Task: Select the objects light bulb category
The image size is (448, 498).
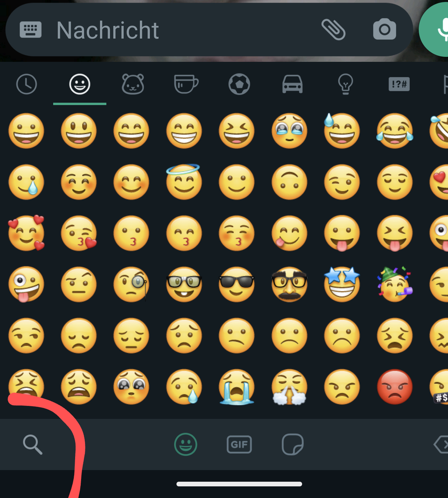Action: click(x=345, y=84)
